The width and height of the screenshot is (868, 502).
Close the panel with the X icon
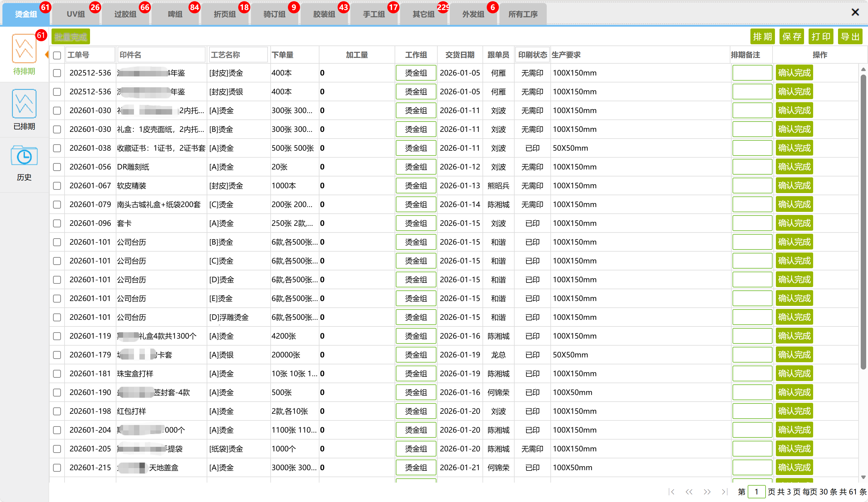point(855,12)
